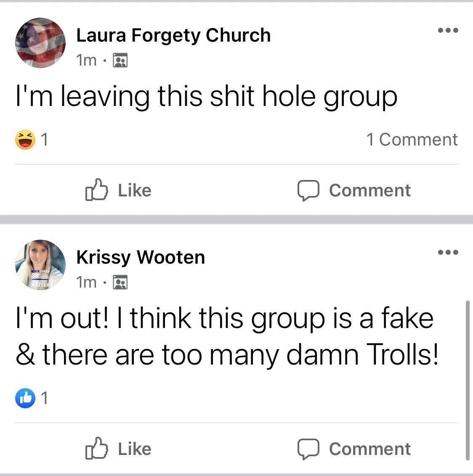Viewport: 473px width, 476px height.
Task: Click the speech bubble icon under Krissy's post
Action: click(x=308, y=449)
